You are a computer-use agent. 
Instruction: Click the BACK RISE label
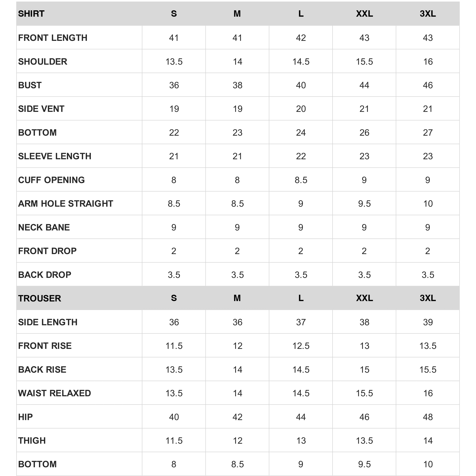42,369
